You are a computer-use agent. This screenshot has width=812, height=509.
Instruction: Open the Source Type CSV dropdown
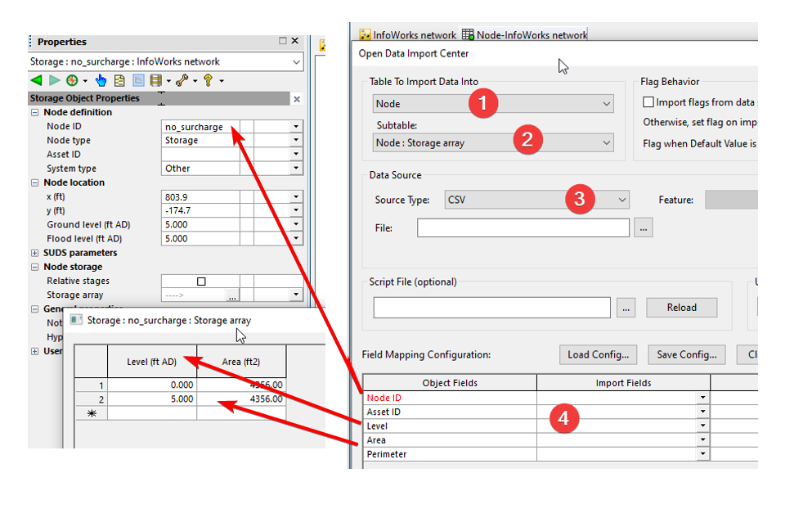(x=622, y=199)
